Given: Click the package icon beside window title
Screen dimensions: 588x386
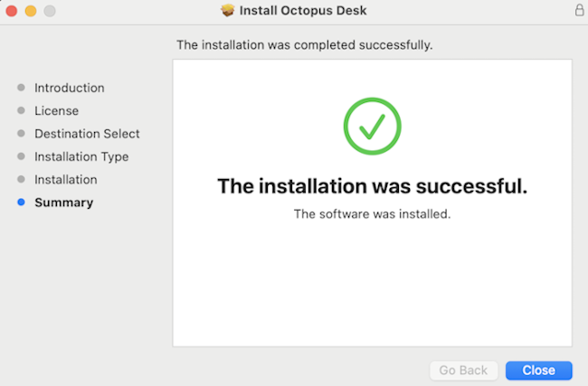Looking at the screenshot, I should (228, 11).
